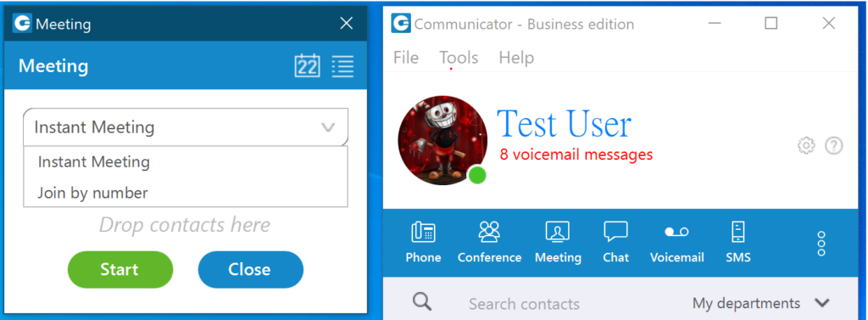Open the File menu
The height and width of the screenshot is (320, 868).
(406, 58)
